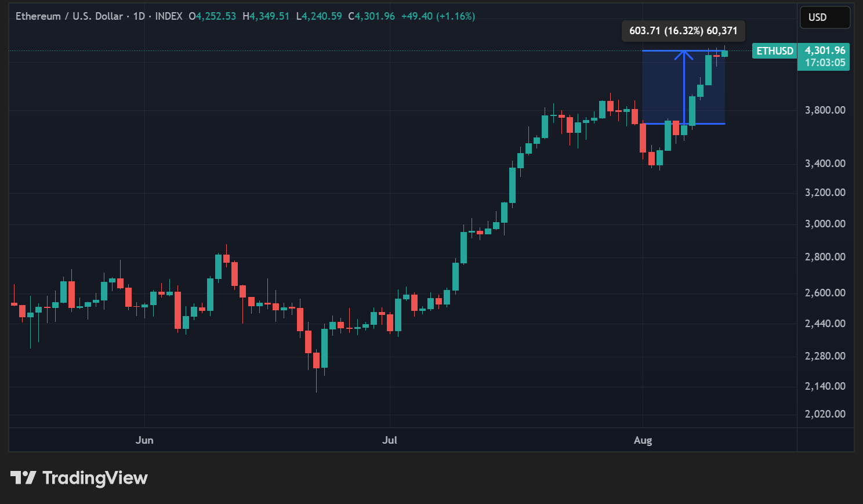Click the percentage change +49.40 (+1.16%)

pos(437,16)
